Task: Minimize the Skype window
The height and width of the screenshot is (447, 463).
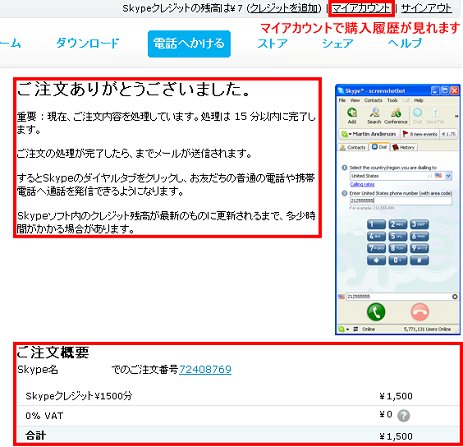Action: [435, 91]
